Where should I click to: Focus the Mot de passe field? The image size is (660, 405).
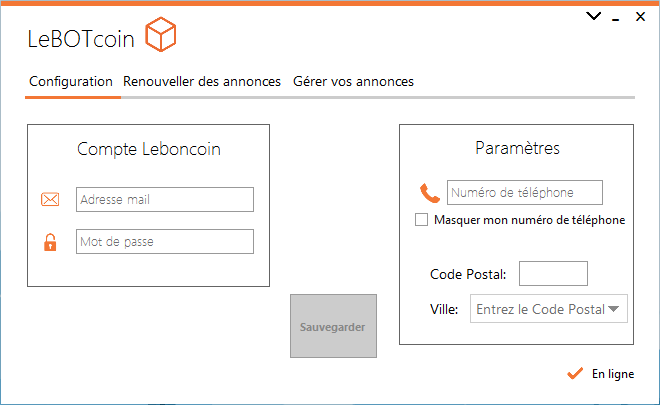pos(165,242)
